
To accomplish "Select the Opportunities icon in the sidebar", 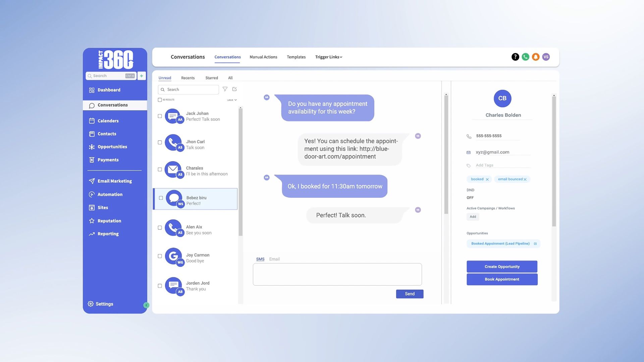I will pyautogui.click(x=92, y=147).
